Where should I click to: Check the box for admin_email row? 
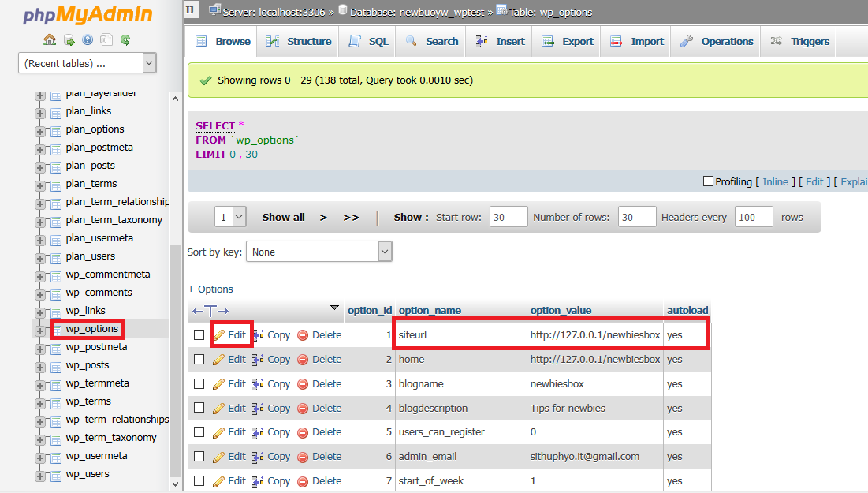(x=199, y=457)
